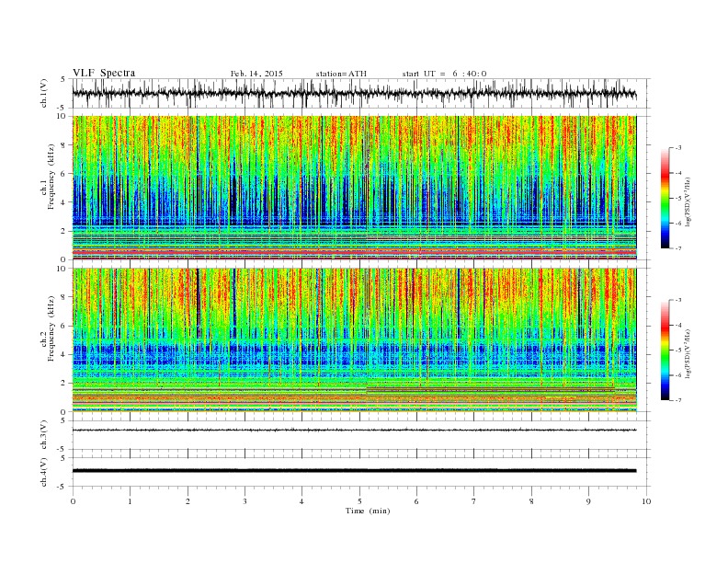Click inside the ch.2 spectrogram panel
This screenshot has width=728, height=563.
click(354, 339)
